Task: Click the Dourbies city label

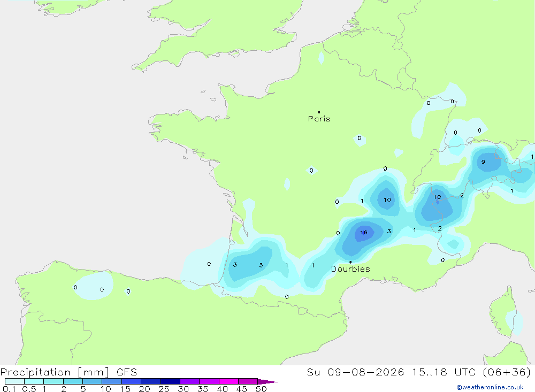Action: click(x=350, y=269)
